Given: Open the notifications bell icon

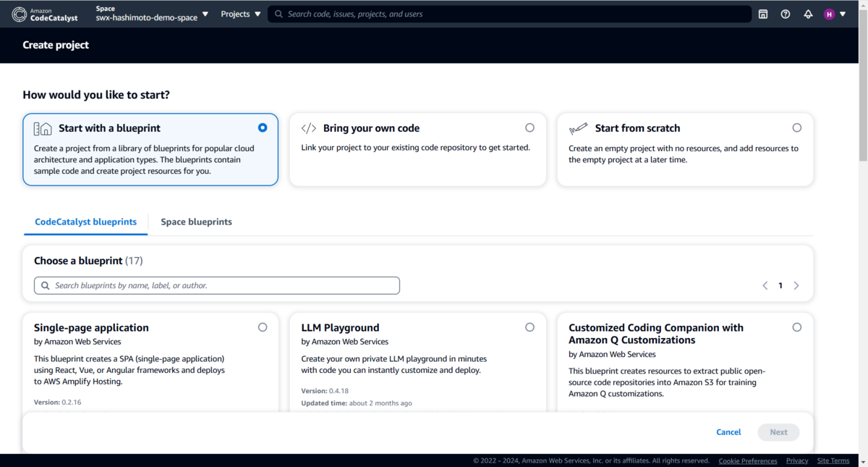Looking at the screenshot, I should click(x=808, y=14).
